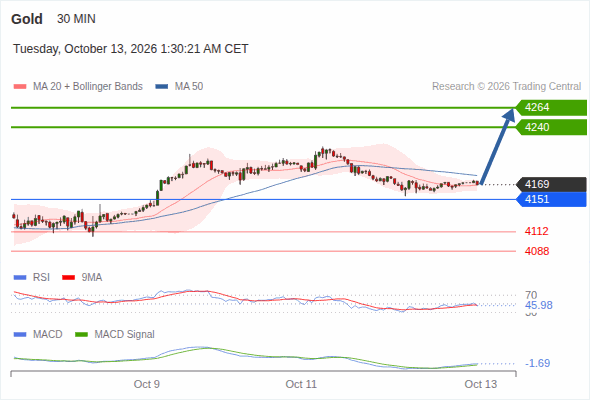Click the Tuesday, October 13, 2026 timestamp

(131, 49)
